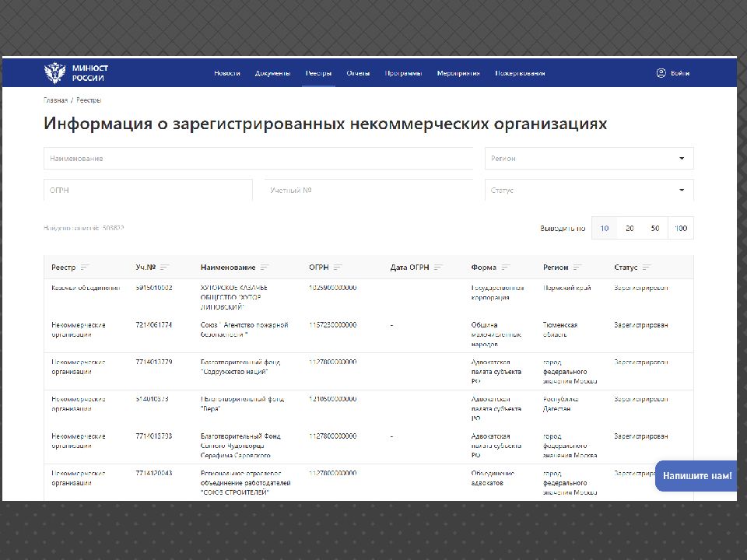Screen dimensions: 747x560
Task: Click the Наименование column header text
Action: point(228,267)
